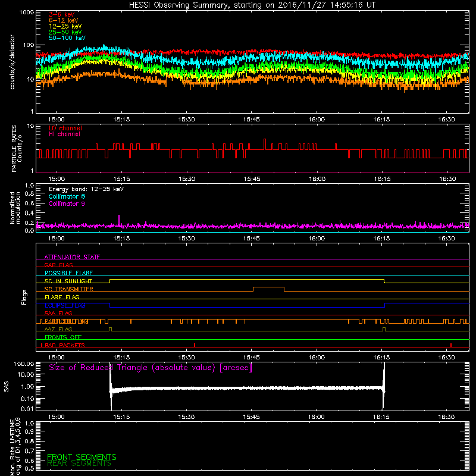Select the 3-6 keV legend label

click(x=62, y=14)
